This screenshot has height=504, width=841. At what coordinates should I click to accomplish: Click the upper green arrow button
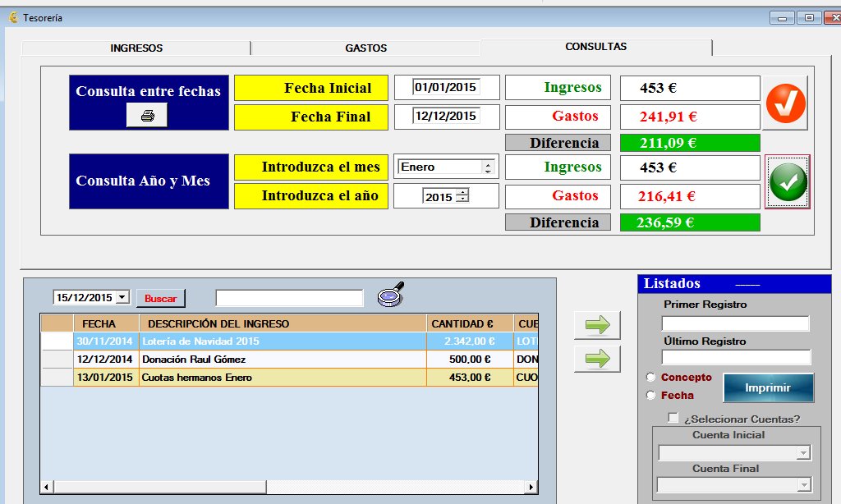pyautogui.click(x=597, y=326)
